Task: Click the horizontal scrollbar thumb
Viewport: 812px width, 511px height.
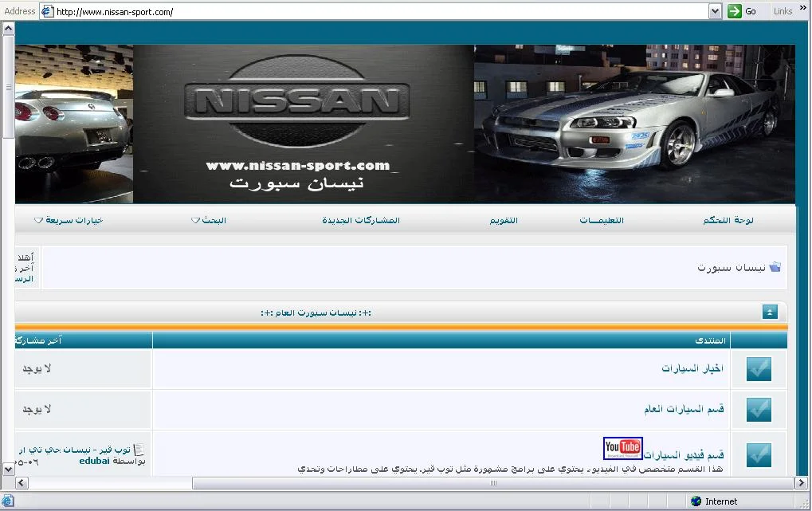Action: [493, 482]
